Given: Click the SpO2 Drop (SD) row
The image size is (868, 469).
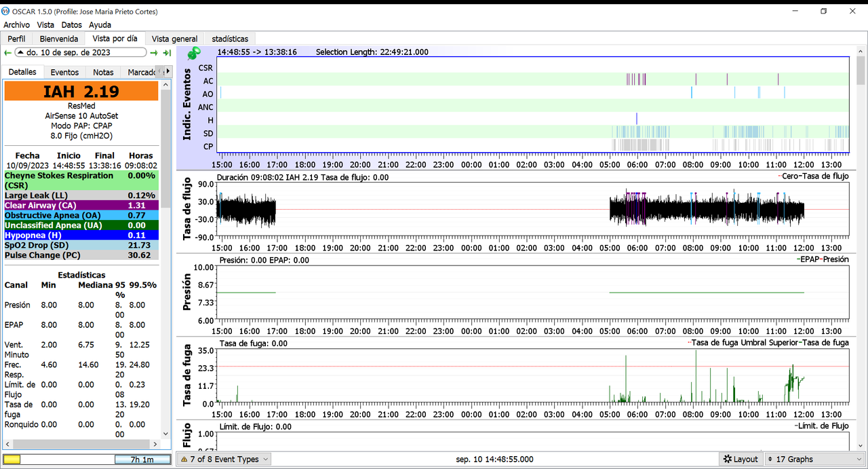Looking at the screenshot, I should [81, 245].
